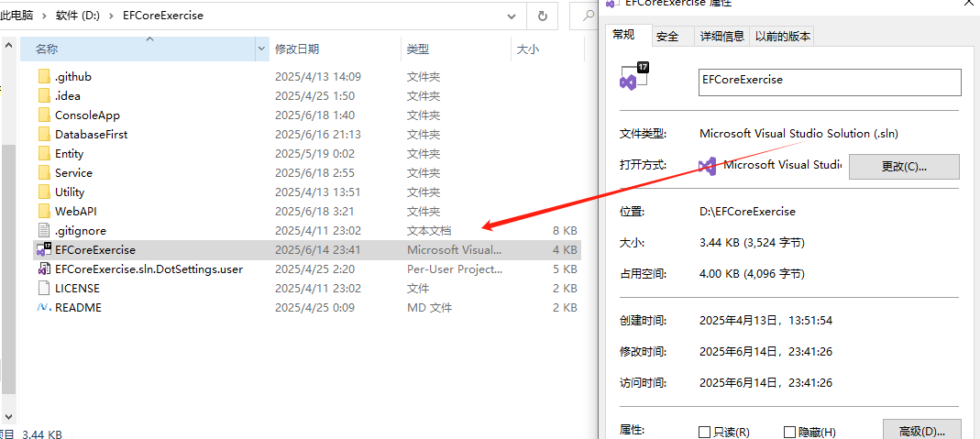Click the .gitignore text document icon
This screenshot has height=439, width=980.
click(x=44, y=231)
